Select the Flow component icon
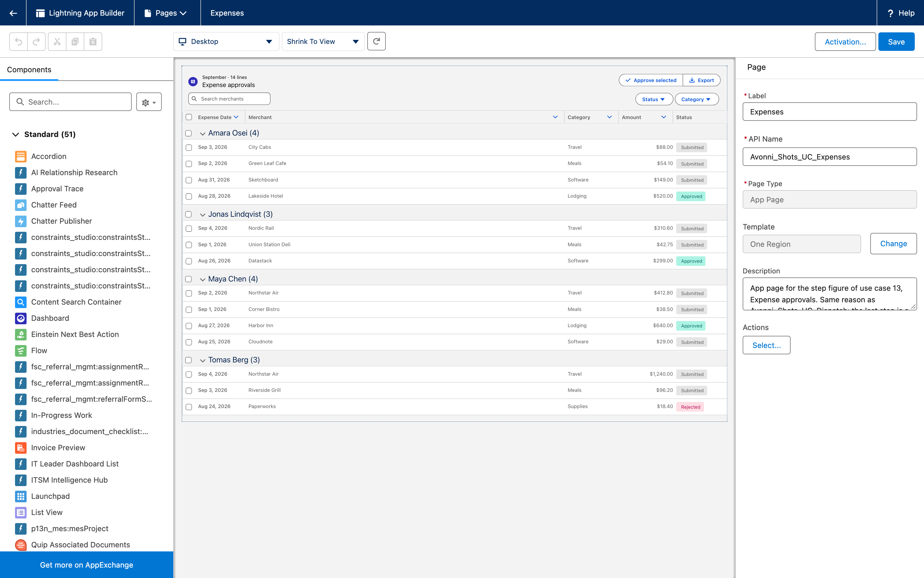 (x=21, y=351)
